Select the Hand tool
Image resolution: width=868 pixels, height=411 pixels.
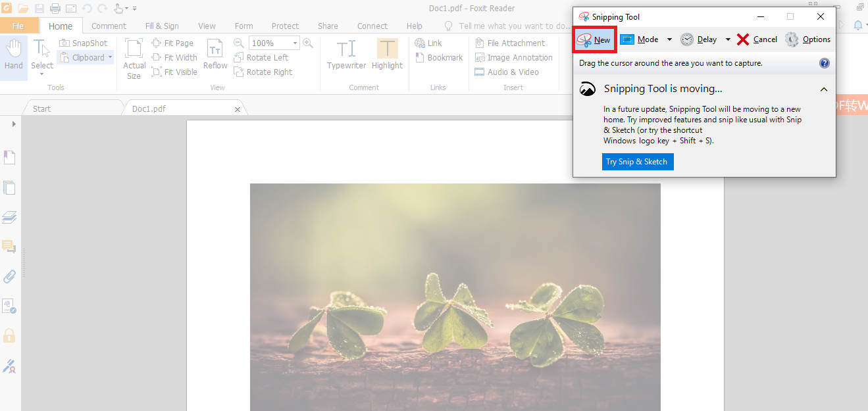[x=13, y=54]
